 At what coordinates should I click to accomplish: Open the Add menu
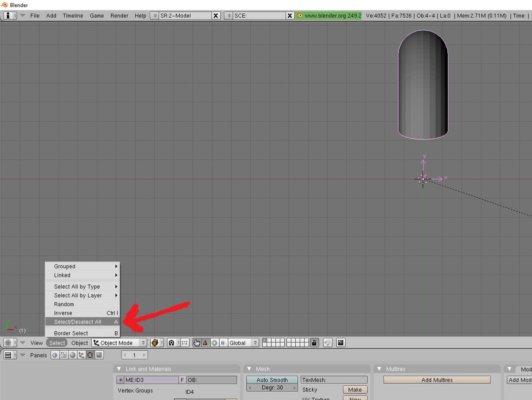point(51,15)
